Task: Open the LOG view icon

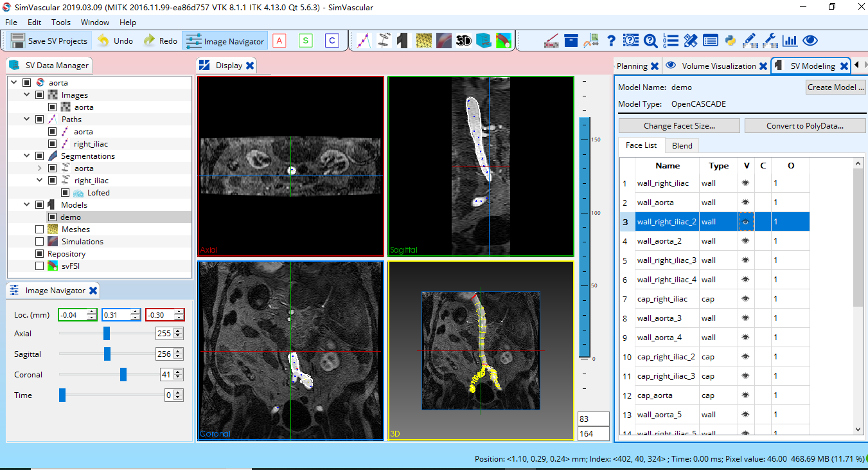Action: pyautogui.click(x=671, y=41)
